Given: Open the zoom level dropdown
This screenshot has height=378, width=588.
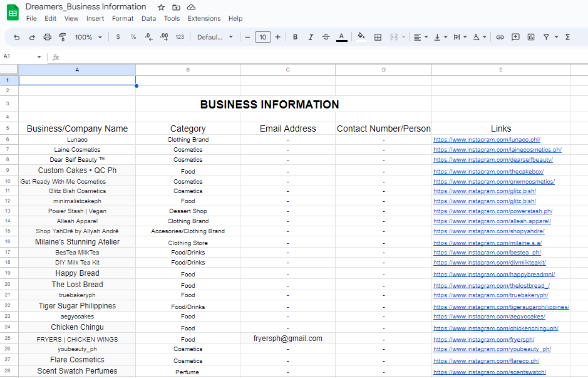Looking at the screenshot, I should coord(88,37).
